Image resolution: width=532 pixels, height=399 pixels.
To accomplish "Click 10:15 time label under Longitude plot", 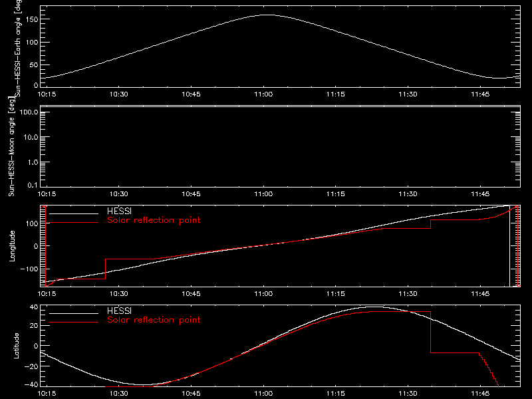I will (47, 293).
